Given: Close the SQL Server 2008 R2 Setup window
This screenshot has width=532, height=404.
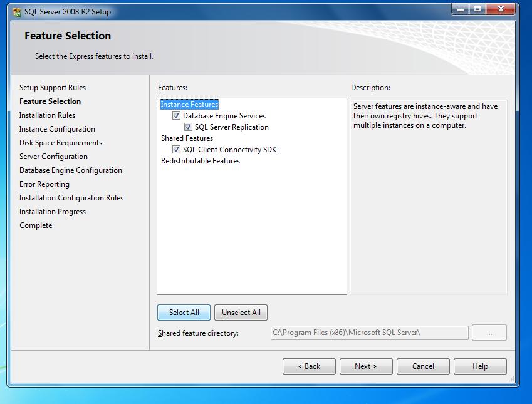Looking at the screenshot, I should point(501,9).
